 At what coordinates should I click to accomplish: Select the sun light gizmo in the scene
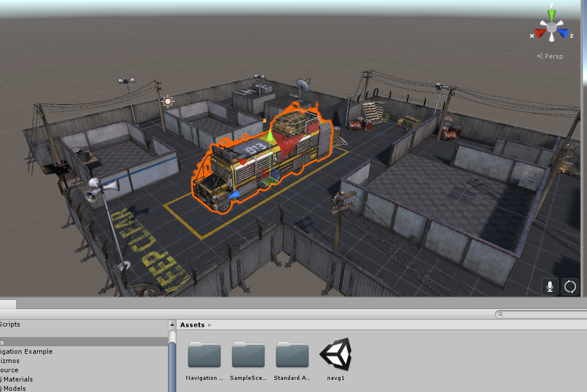point(167,101)
